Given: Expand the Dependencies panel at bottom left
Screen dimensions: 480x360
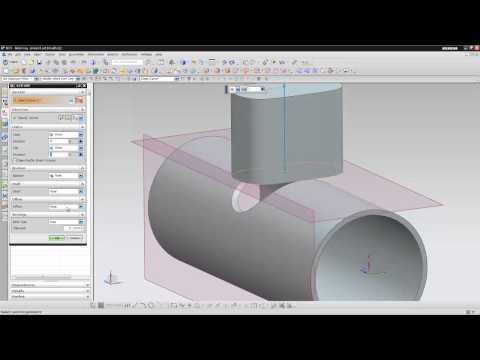Looking at the screenshot, I should tap(50, 285).
